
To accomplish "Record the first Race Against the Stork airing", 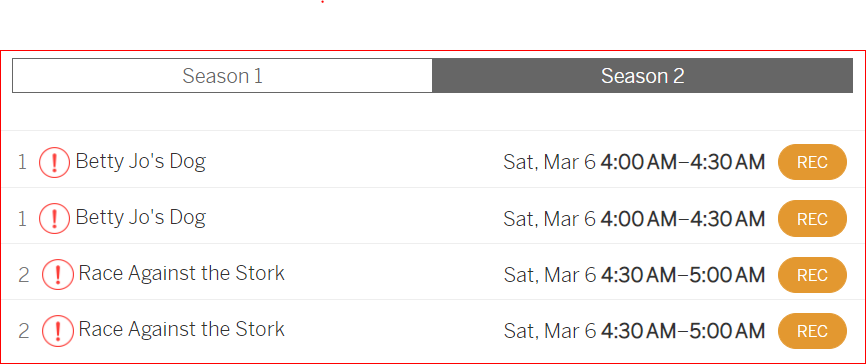I will point(812,275).
